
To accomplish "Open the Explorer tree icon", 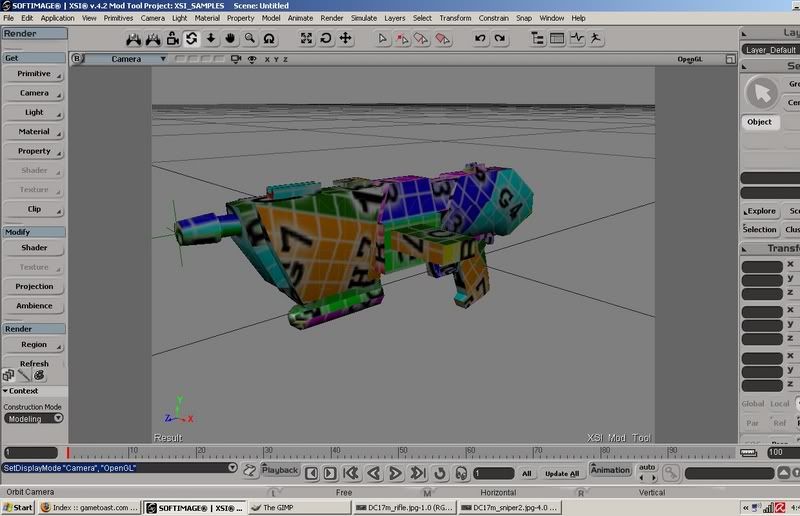I will (x=537, y=38).
